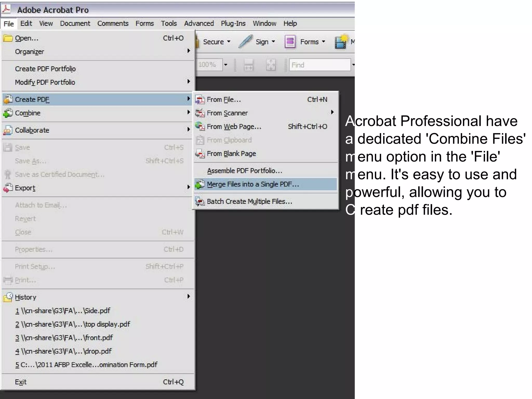Click the Export menu icon
This screenshot has width=532, height=399.
pos(8,188)
